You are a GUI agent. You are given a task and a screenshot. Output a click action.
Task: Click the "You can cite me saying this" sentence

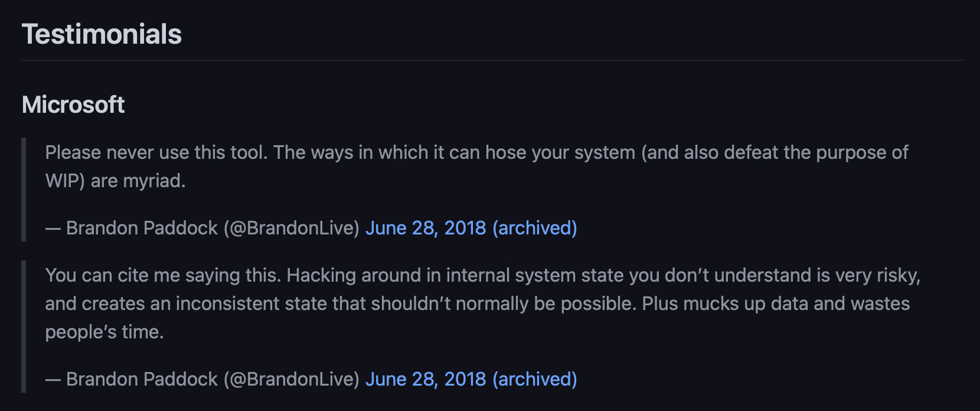[x=163, y=275]
